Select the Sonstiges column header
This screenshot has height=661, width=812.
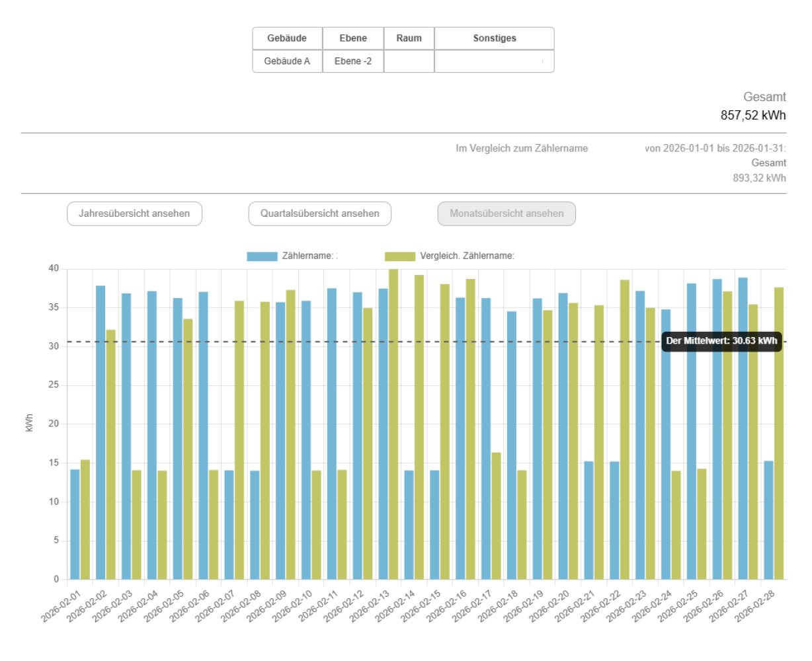click(494, 38)
